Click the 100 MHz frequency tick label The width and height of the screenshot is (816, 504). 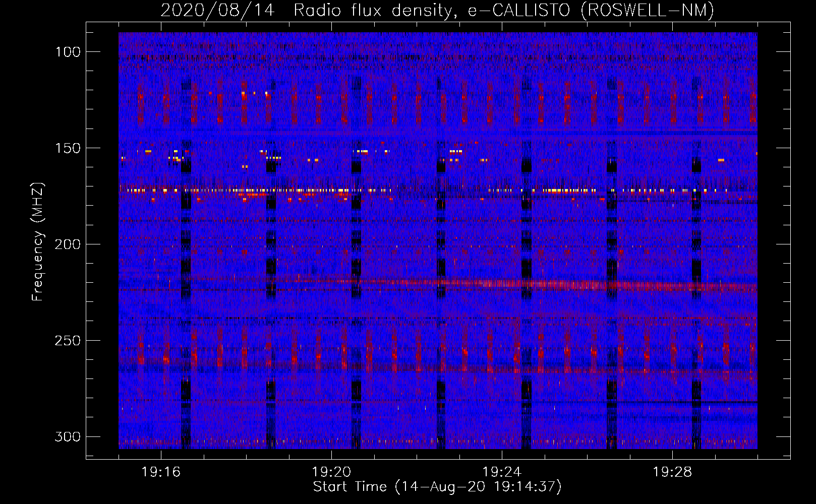67,52
